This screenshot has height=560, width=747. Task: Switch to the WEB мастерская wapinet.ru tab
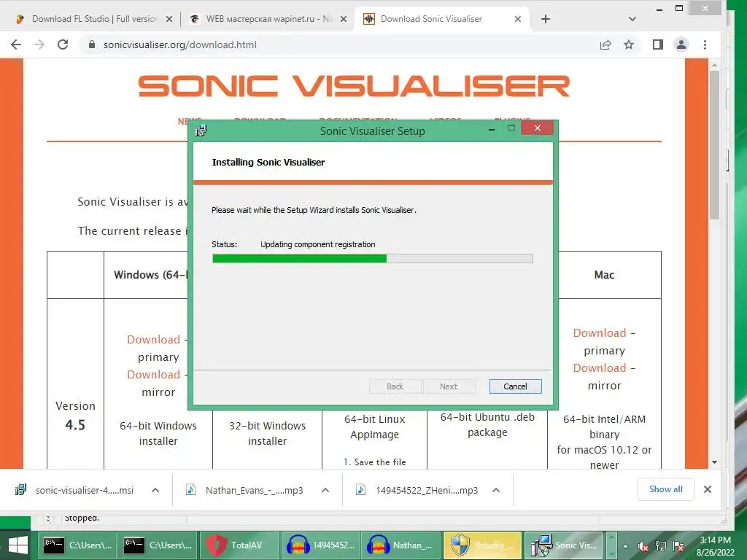tap(268, 19)
